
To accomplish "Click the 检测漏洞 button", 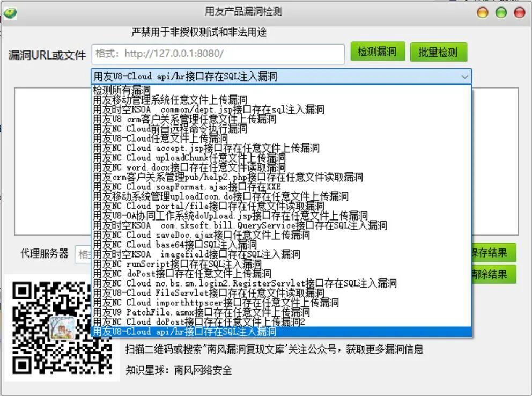I will click(378, 52).
